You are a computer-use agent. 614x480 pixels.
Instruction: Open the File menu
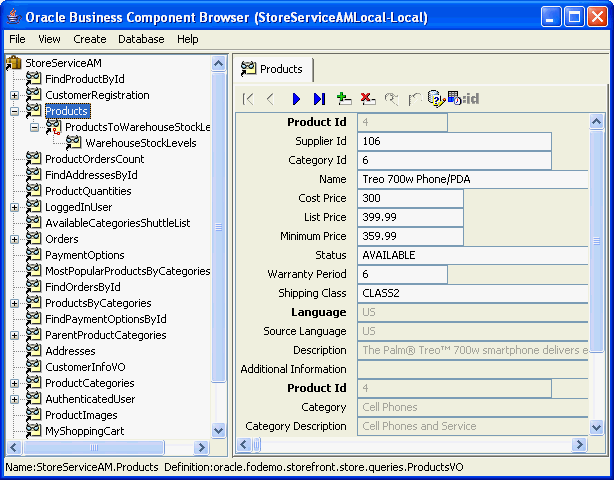click(17, 39)
